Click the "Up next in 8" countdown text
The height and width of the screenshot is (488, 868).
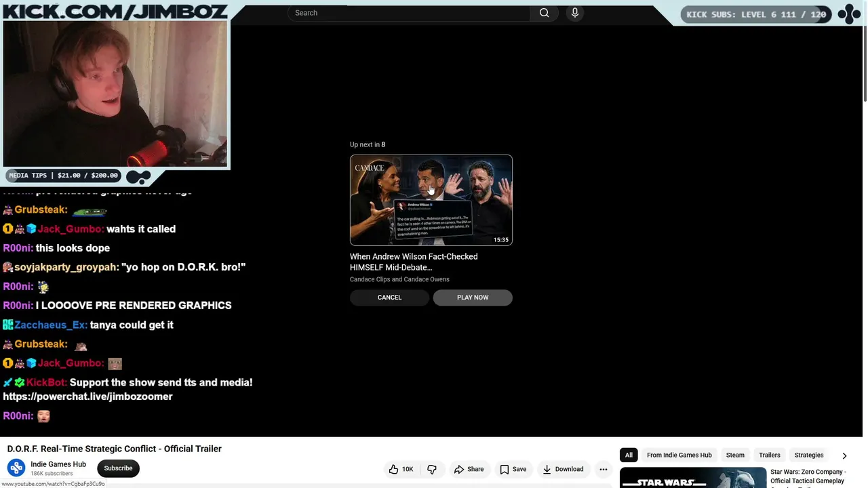point(368,144)
